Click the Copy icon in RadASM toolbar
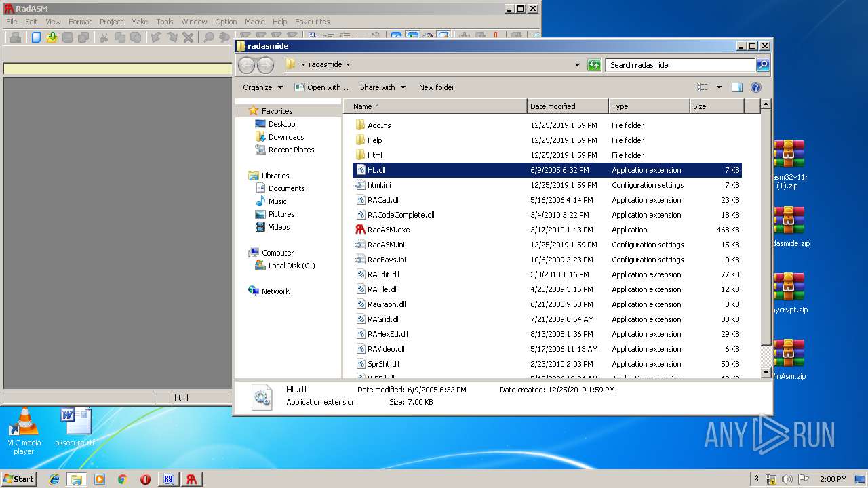 point(119,38)
